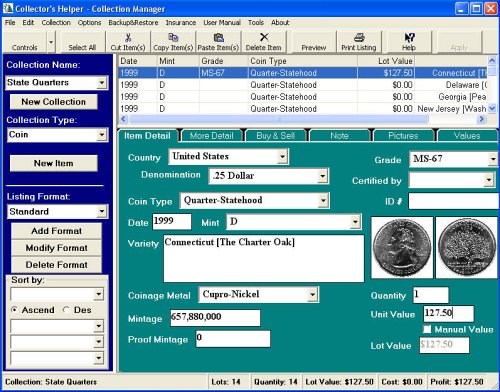Open the Certified by dropdown

click(489, 180)
